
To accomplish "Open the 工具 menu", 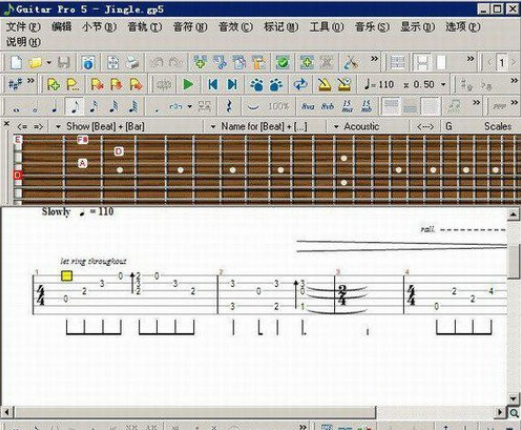I will tap(326, 27).
